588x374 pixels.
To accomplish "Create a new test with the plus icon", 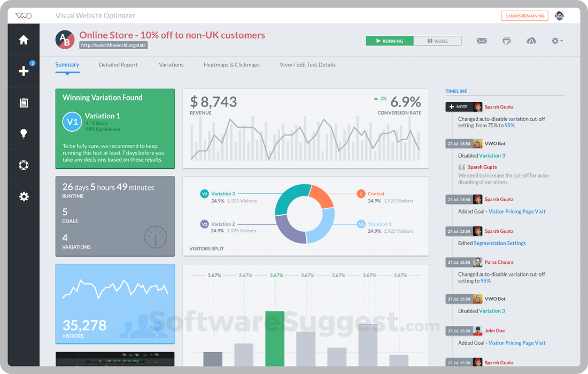I will 24,71.
